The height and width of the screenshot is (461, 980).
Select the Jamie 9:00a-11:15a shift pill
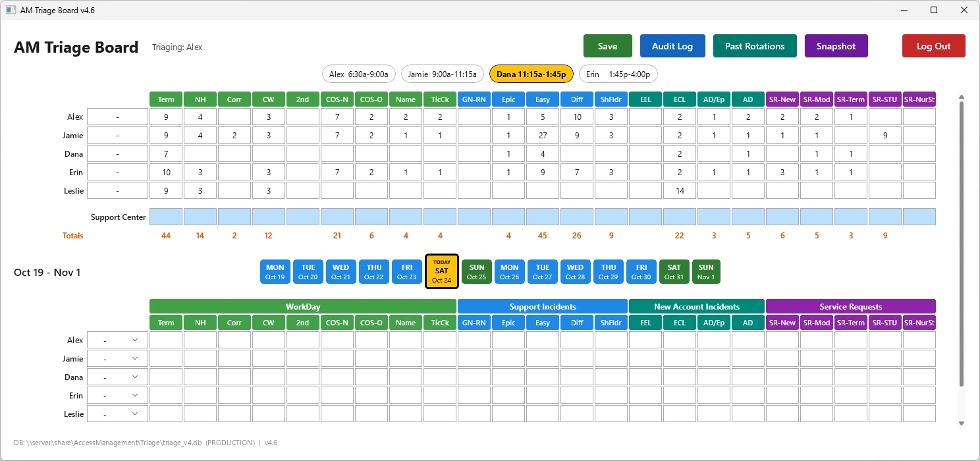443,74
